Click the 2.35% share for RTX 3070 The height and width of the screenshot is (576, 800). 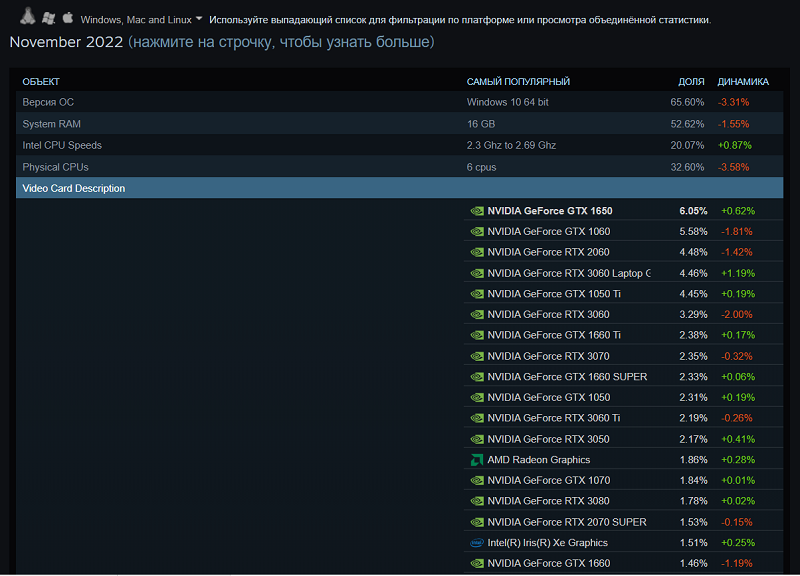tap(693, 356)
